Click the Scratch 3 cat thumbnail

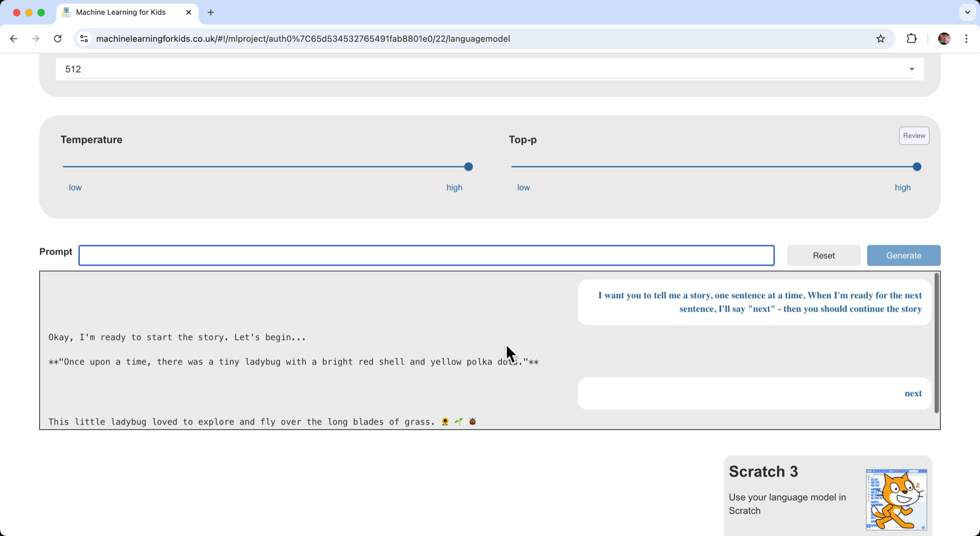click(x=896, y=499)
